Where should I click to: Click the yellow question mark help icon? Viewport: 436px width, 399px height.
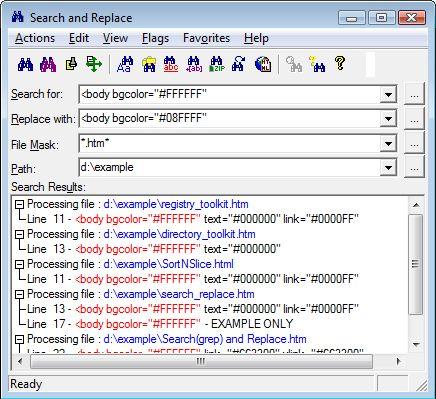(x=340, y=63)
